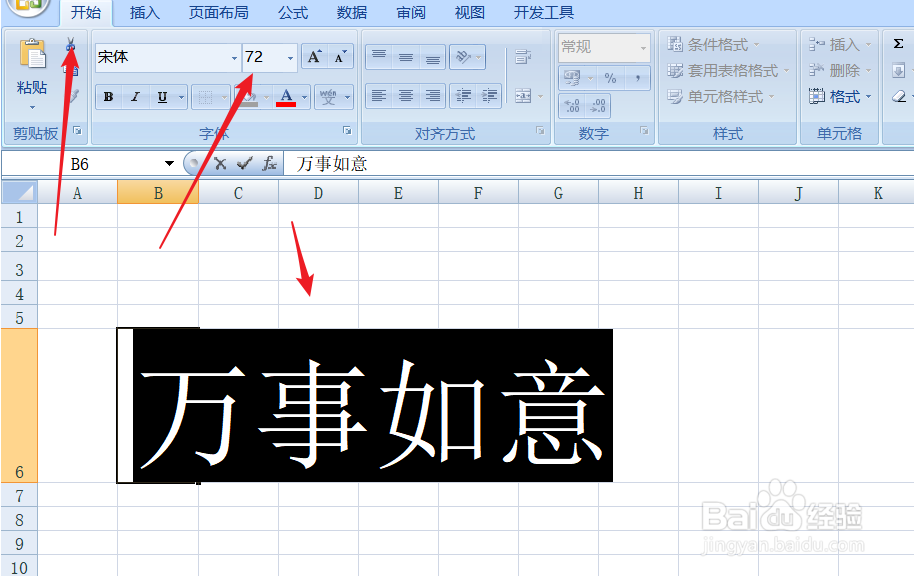Open the 视图 ribbon tab
The width and height of the screenshot is (914, 576).
[x=468, y=13]
